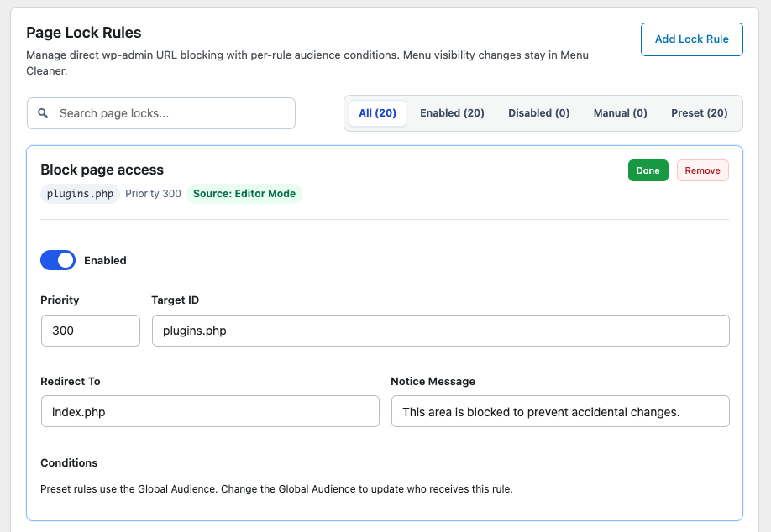This screenshot has width=771, height=532.
Task: Remove the plugins.php lock rule
Action: tap(703, 170)
